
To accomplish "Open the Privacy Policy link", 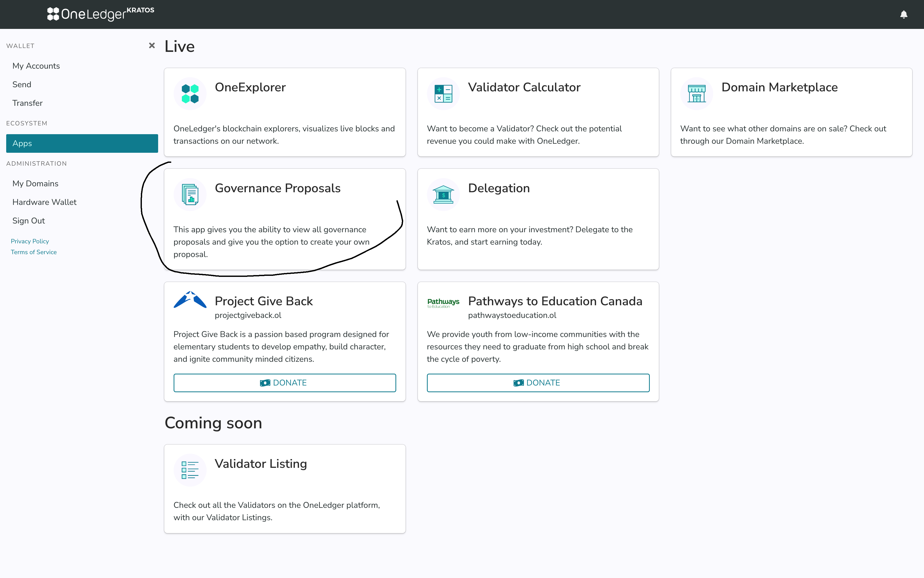I will click(30, 241).
